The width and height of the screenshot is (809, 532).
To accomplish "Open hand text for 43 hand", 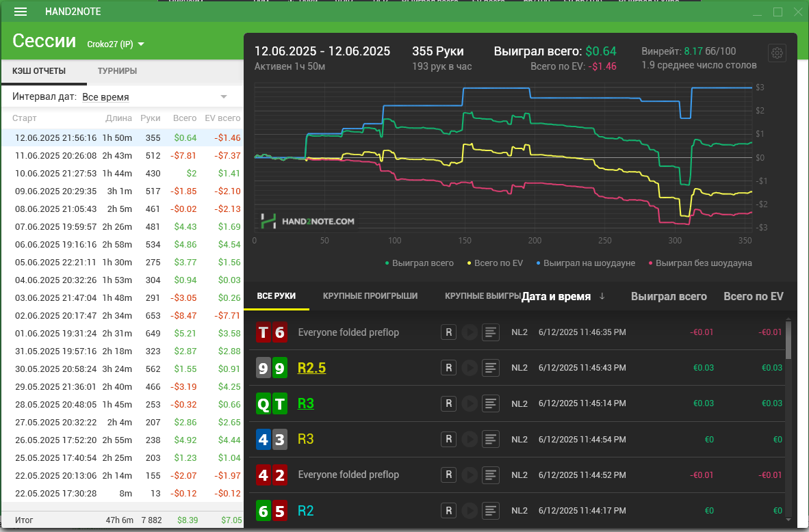I will [491, 439].
